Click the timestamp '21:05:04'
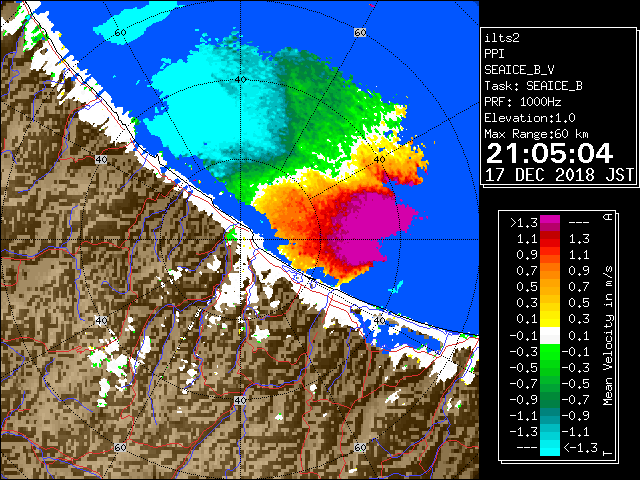The height and width of the screenshot is (480, 640). pyautogui.click(x=549, y=153)
